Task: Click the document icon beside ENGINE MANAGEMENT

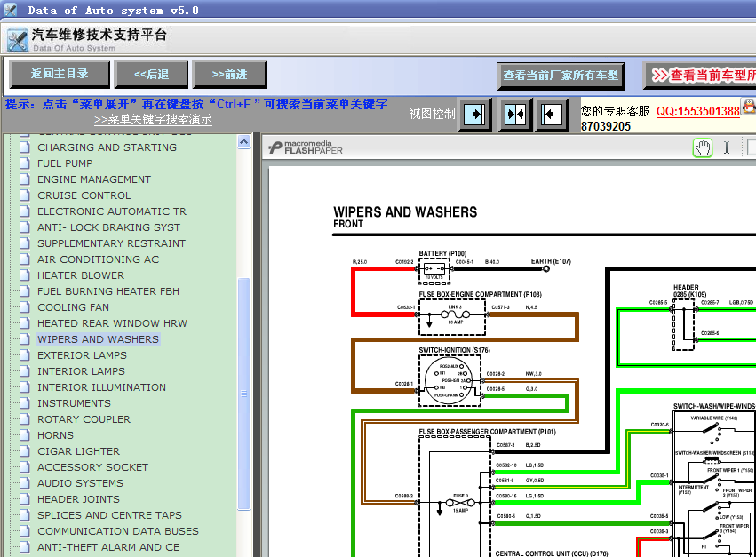Action: click(x=25, y=179)
